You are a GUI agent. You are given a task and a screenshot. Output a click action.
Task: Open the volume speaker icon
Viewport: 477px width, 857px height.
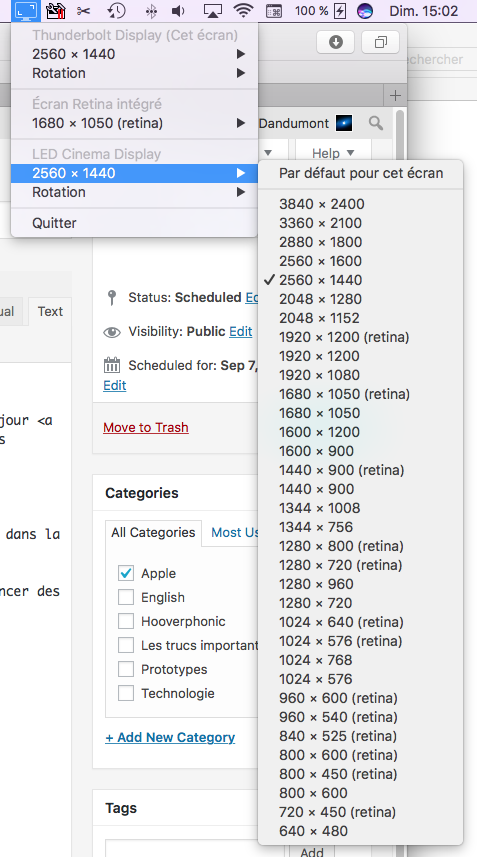pyautogui.click(x=178, y=10)
